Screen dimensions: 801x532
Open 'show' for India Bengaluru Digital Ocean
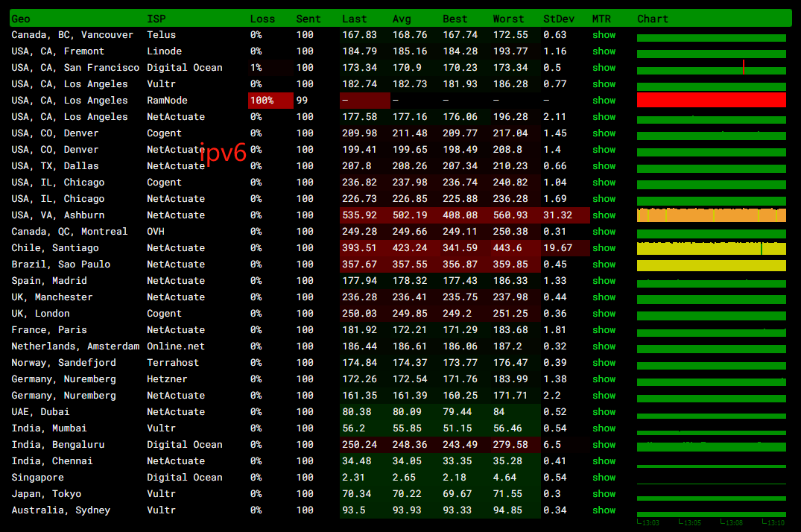(604, 445)
